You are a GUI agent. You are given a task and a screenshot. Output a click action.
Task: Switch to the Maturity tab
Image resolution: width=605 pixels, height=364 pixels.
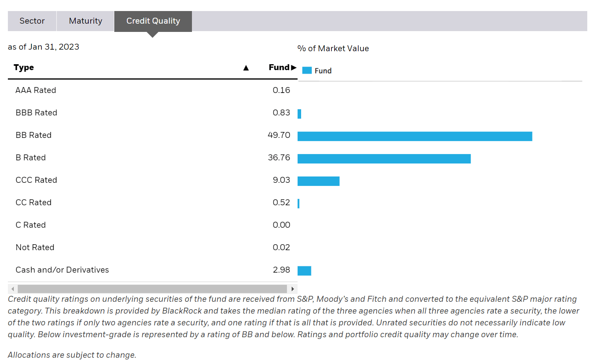click(85, 21)
